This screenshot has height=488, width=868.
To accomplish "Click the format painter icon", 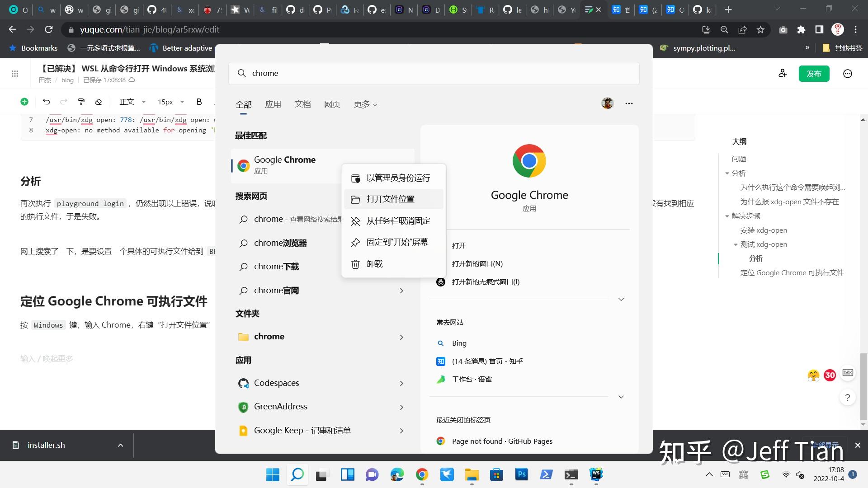I will coord(81,102).
